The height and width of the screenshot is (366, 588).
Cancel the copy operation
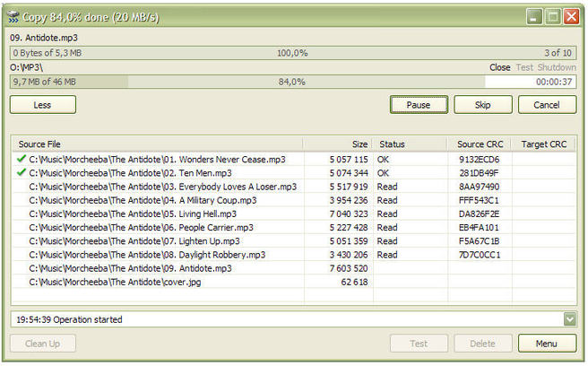coord(547,104)
